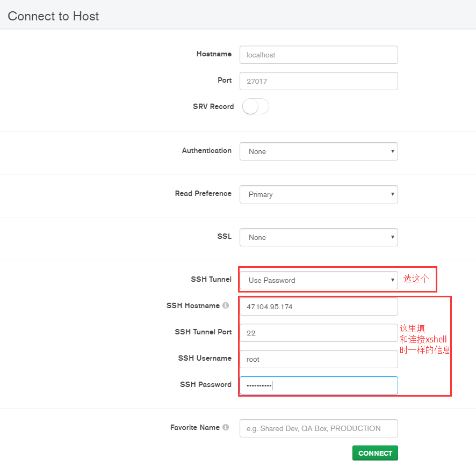The width and height of the screenshot is (476, 475).
Task: Focus the Hostname input field
Action: pyautogui.click(x=319, y=55)
